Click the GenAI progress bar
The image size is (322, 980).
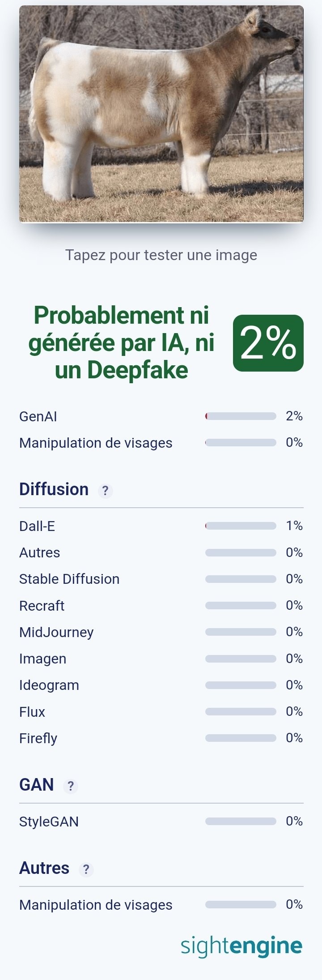click(241, 416)
